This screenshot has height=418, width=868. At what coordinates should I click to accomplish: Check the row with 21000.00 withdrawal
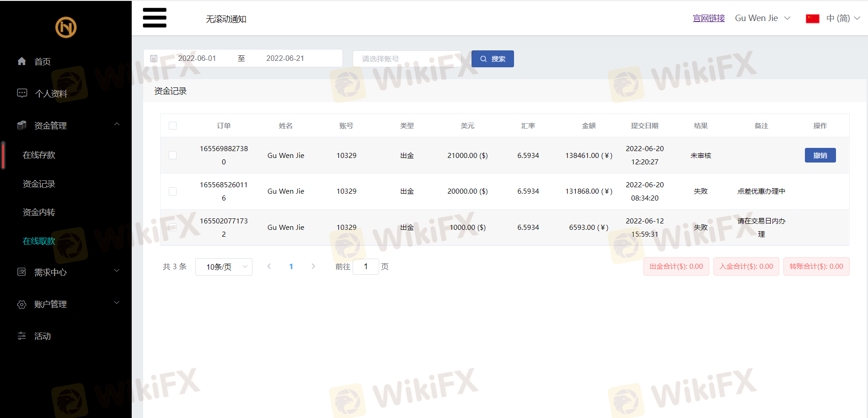[x=172, y=155]
